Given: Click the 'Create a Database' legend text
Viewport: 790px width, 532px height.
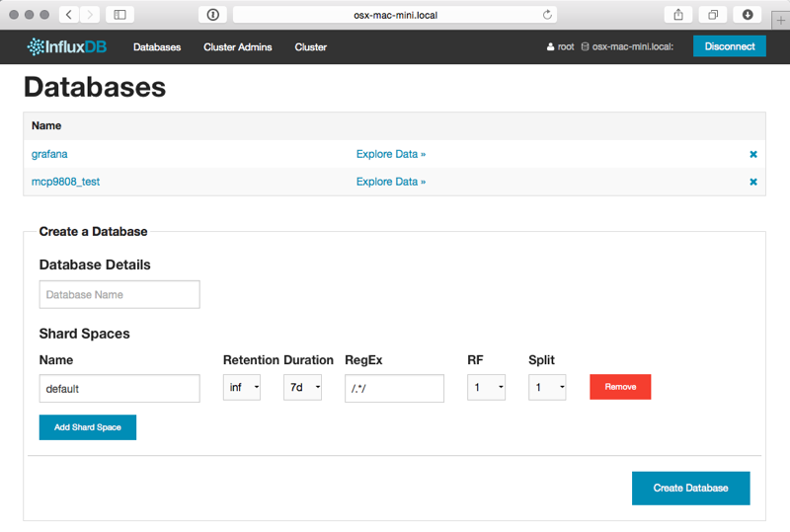Looking at the screenshot, I should pyautogui.click(x=93, y=232).
